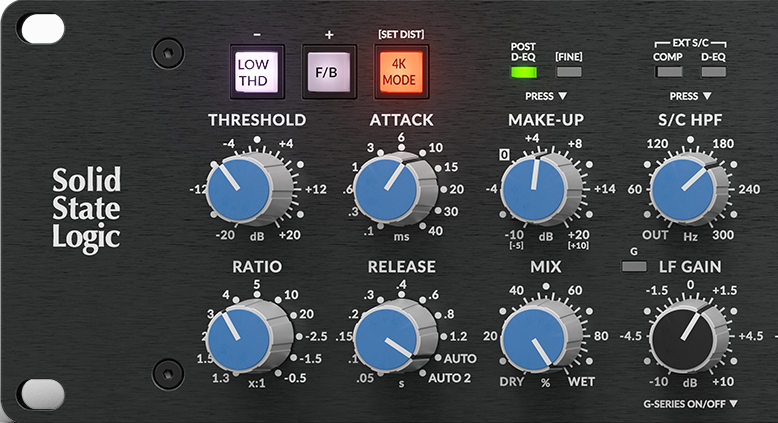
Task: Enable the FINE indicator switch
Action: 569,72
